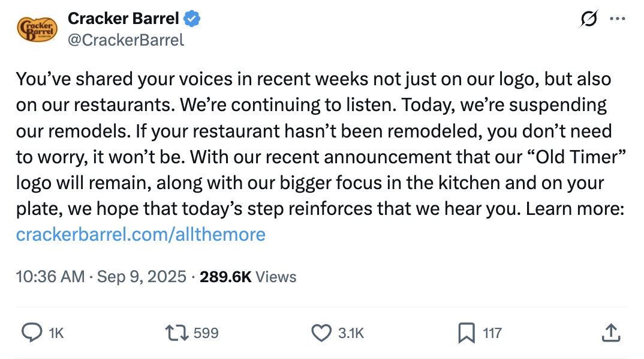Open the @CrackerBarrel handle link

coord(126,40)
